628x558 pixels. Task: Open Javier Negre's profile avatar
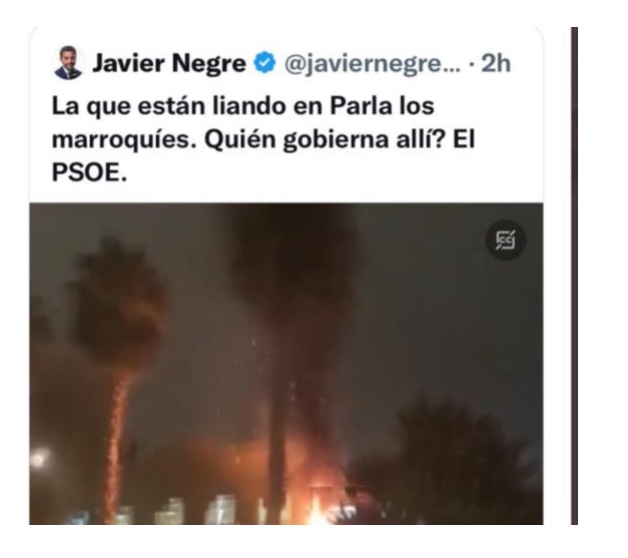click(68, 62)
